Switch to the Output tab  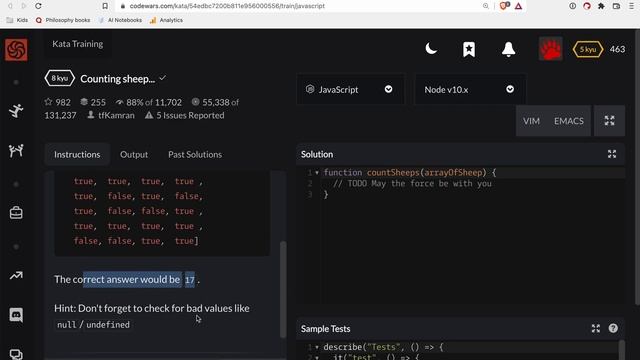(134, 154)
